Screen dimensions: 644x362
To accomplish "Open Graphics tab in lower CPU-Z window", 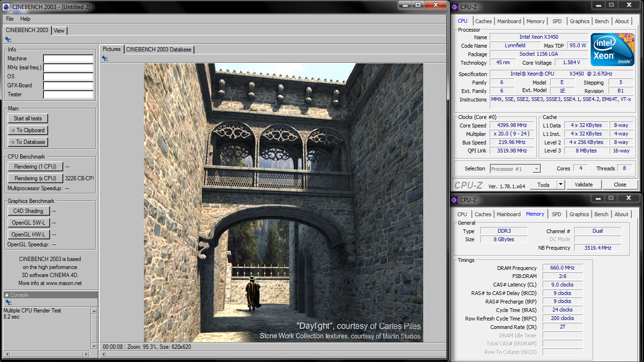I will [579, 214].
